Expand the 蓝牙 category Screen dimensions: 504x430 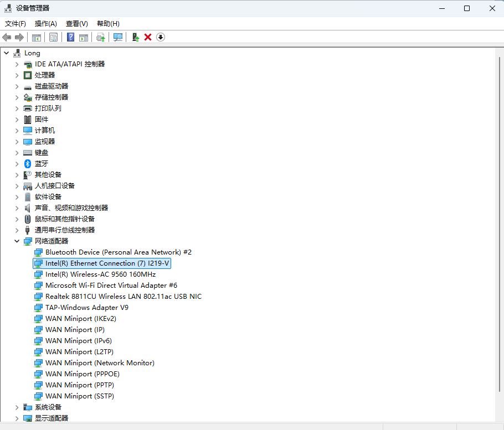(17, 164)
